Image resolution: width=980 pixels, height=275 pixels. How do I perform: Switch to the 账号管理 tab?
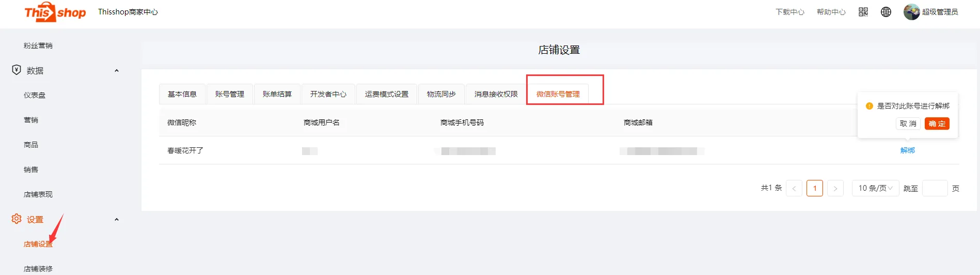point(230,94)
